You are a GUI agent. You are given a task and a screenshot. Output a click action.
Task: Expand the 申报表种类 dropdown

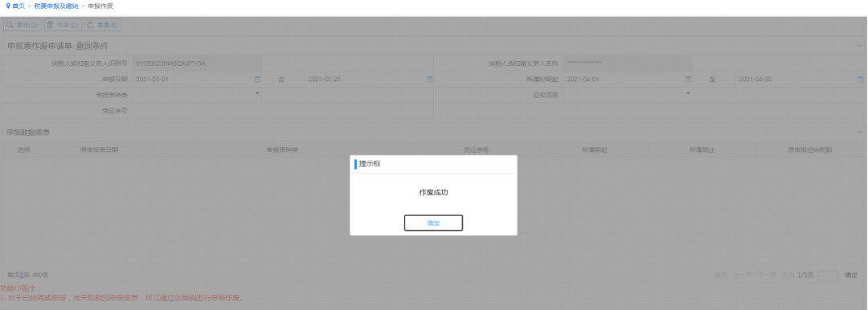(257, 94)
